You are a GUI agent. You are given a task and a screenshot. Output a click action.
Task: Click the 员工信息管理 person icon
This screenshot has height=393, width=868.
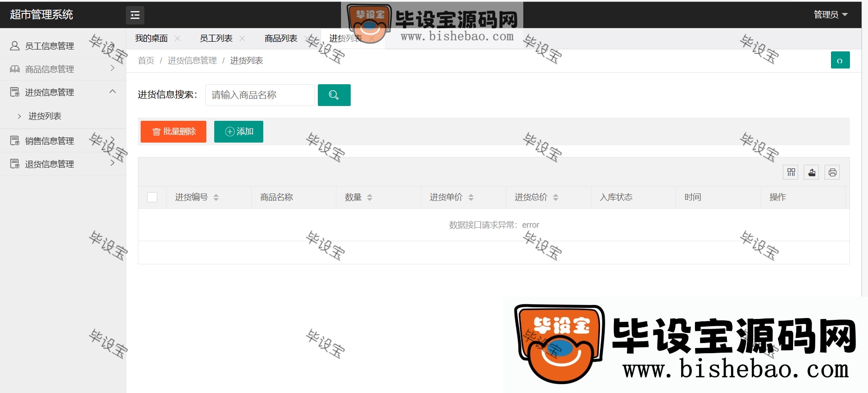tap(15, 46)
